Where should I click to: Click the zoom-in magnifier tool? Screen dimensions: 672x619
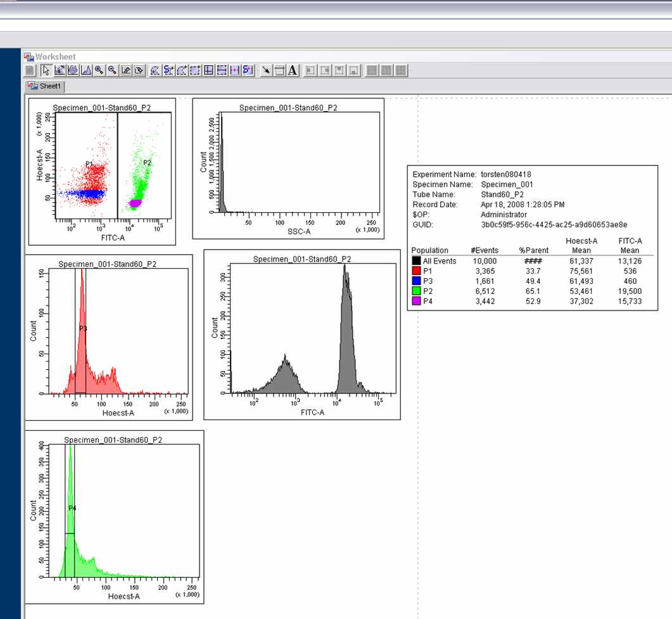point(99,70)
